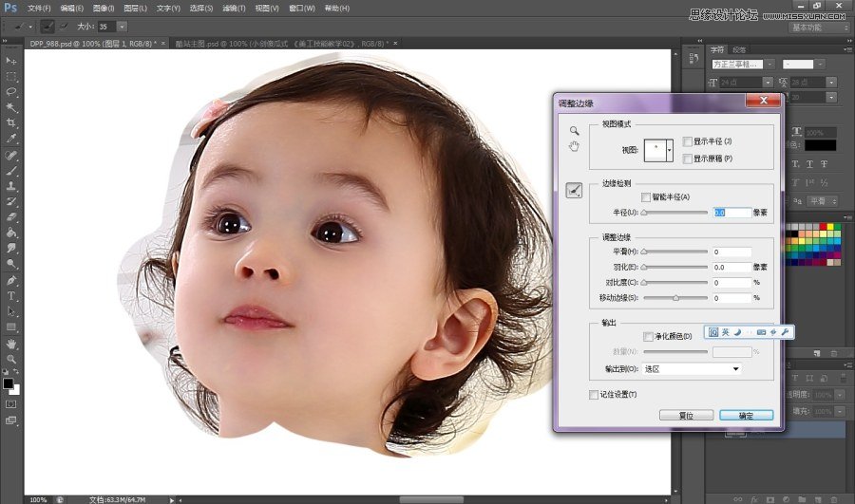Click the 对比度(C) value field
Viewport: 855px width, 504px height.
pyautogui.click(x=731, y=282)
